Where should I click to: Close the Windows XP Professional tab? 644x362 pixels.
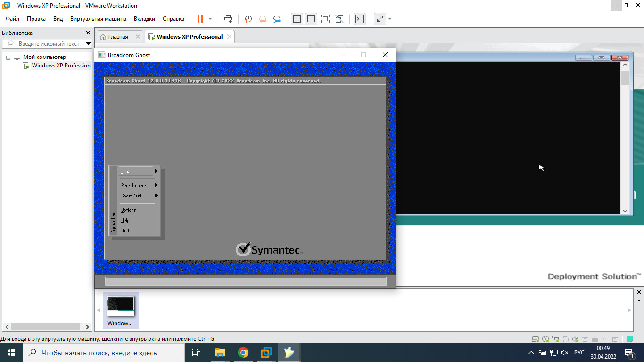[229, 37]
